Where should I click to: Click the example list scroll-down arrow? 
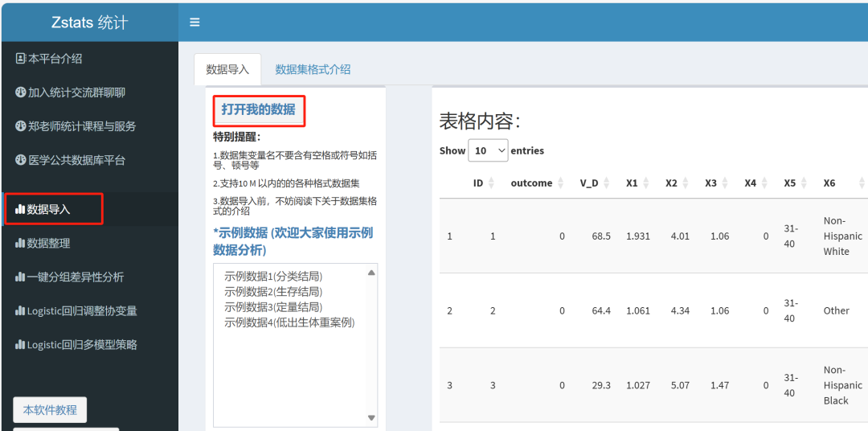coord(371,418)
